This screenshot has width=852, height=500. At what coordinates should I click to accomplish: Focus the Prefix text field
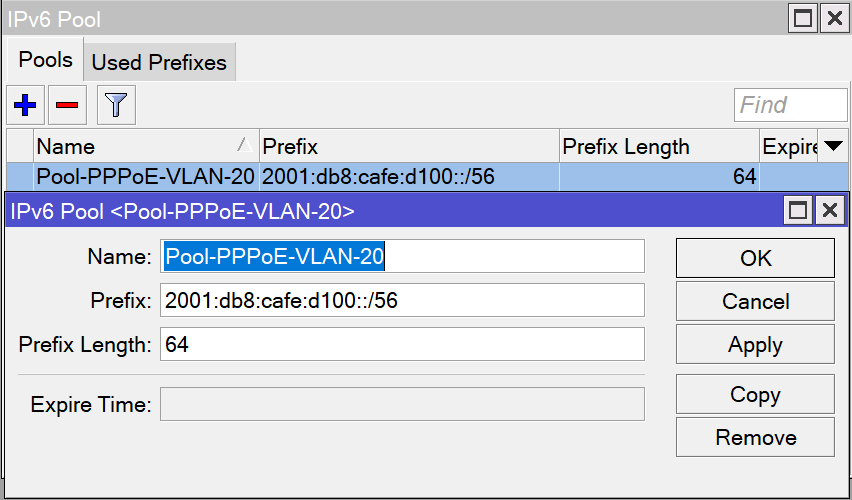click(402, 300)
